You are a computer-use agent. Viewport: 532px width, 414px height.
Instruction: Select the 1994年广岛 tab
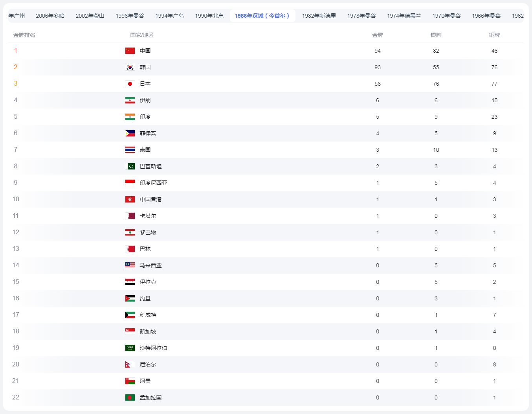169,16
